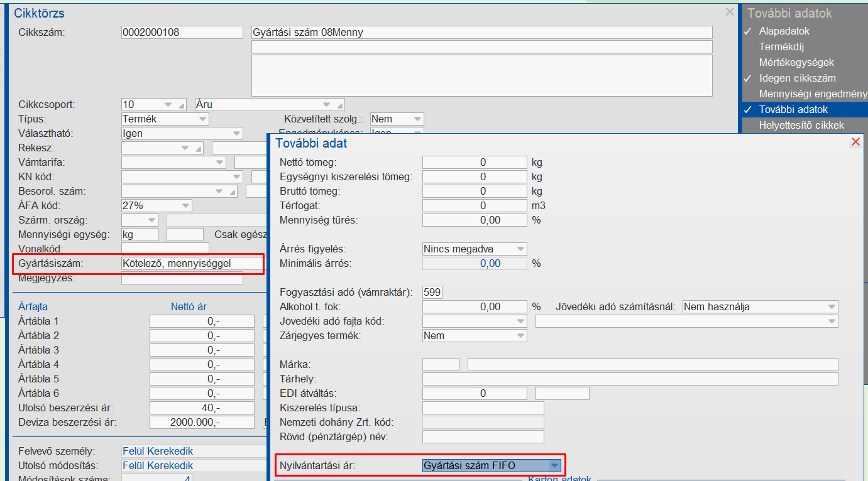Click the large multi-line description box
Image resolution: width=868 pixels, height=481 pixels.
[x=482, y=75]
